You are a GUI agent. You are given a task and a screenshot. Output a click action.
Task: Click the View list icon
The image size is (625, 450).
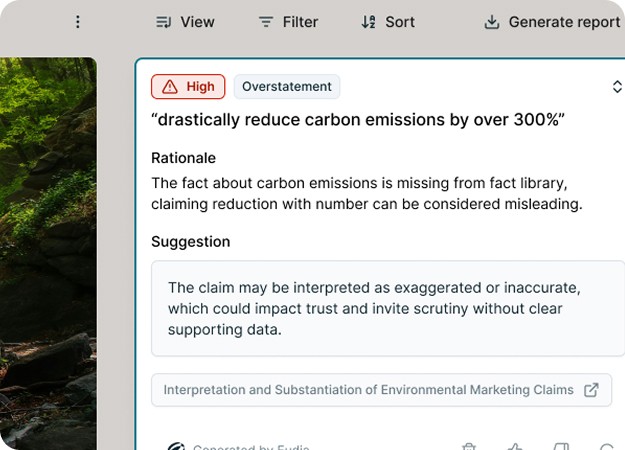[164, 22]
